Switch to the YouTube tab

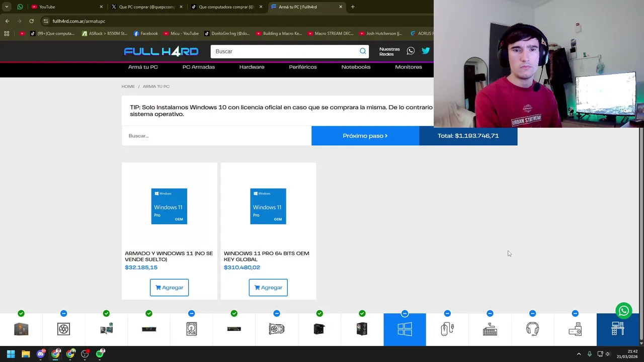pos(66,7)
